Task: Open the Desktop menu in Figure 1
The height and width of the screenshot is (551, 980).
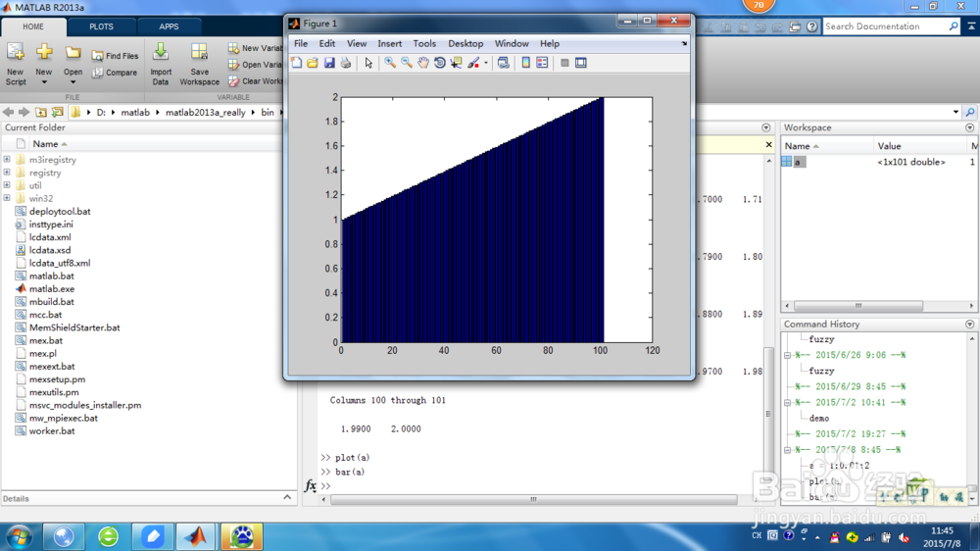Action: coord(465,44)
